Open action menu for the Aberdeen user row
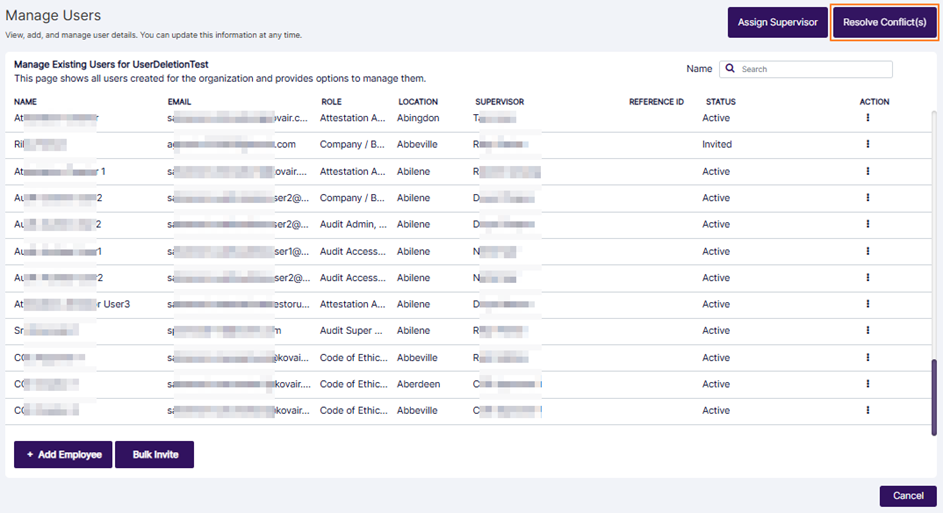This screenshot has height=513, width=943. pos(867,384)
